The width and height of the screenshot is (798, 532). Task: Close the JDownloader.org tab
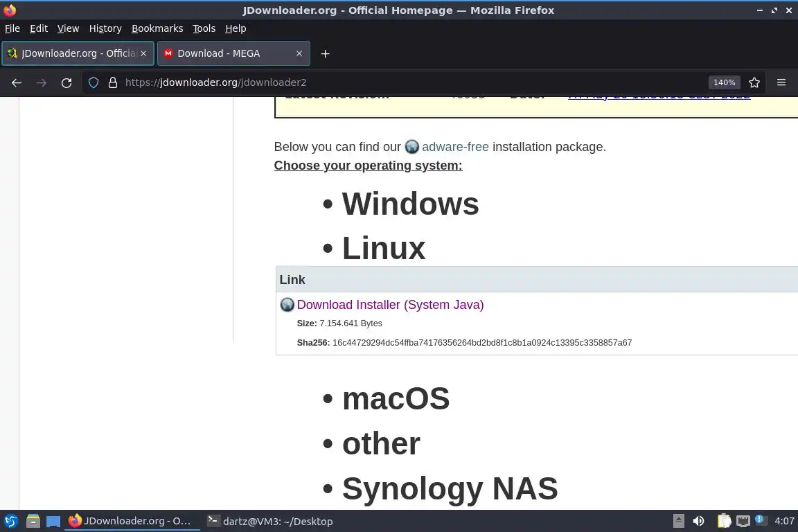[x=143, y=53]
